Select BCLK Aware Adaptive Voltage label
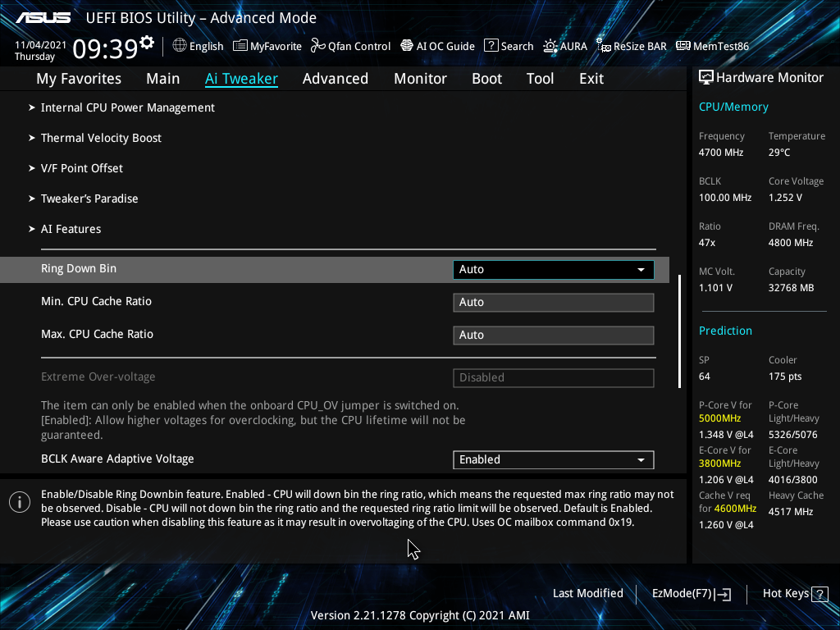The width and height of the screenshot is (840, 630). click(117, 459)
